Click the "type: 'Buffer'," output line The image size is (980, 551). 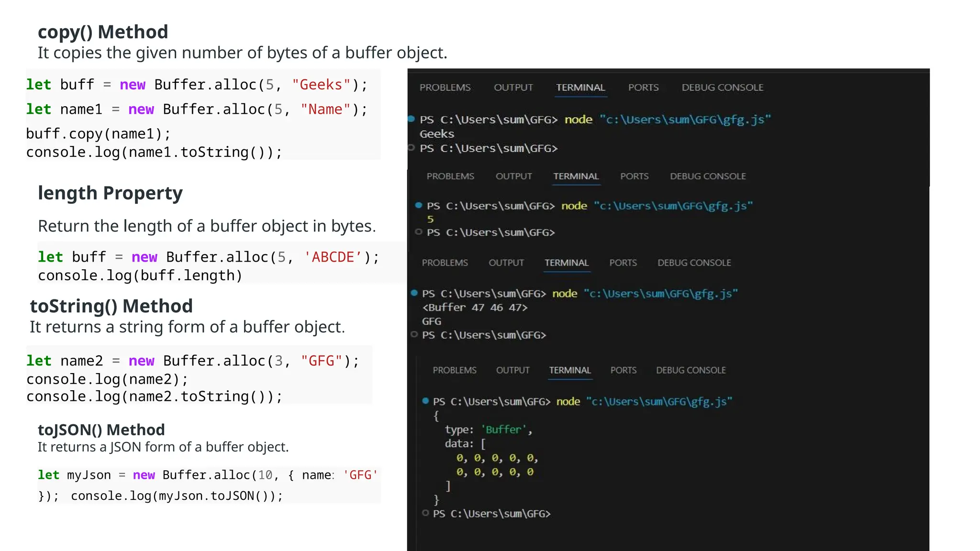click(489, 430)
